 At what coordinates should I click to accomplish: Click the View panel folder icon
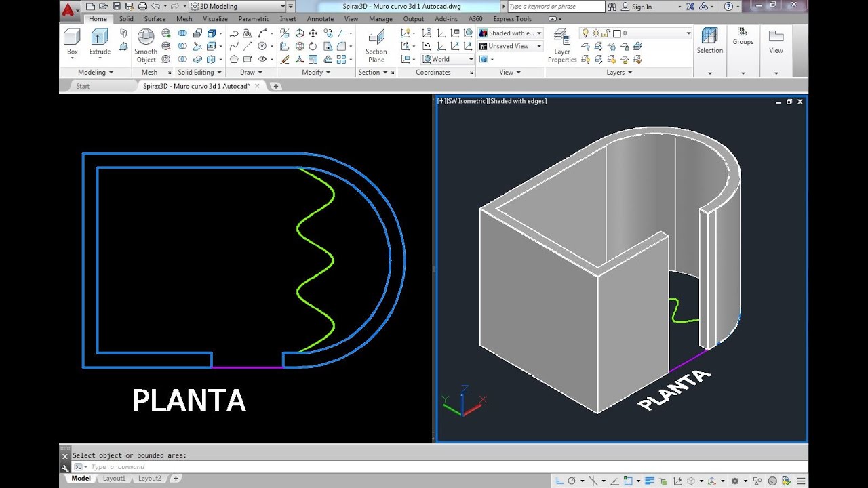(x=776, y=36)
